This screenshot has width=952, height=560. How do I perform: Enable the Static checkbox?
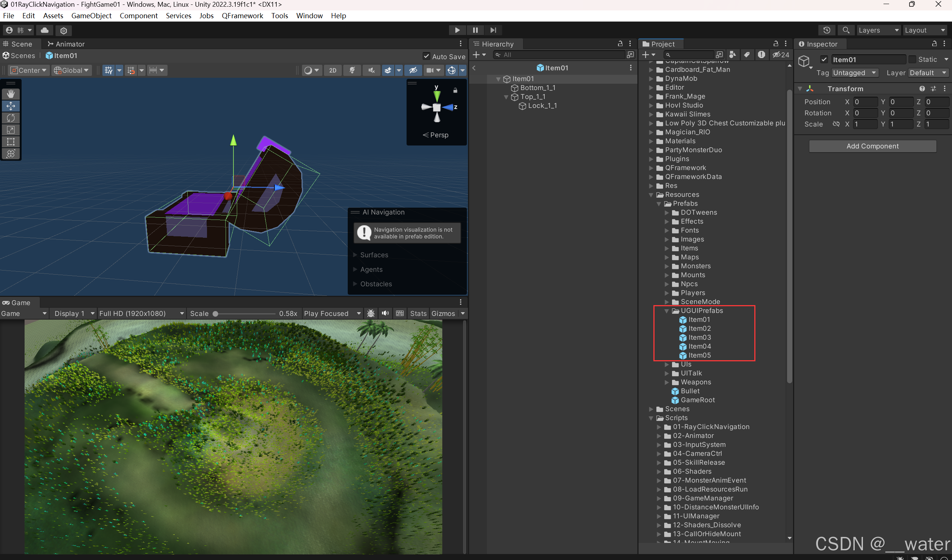tap(912, 59)
